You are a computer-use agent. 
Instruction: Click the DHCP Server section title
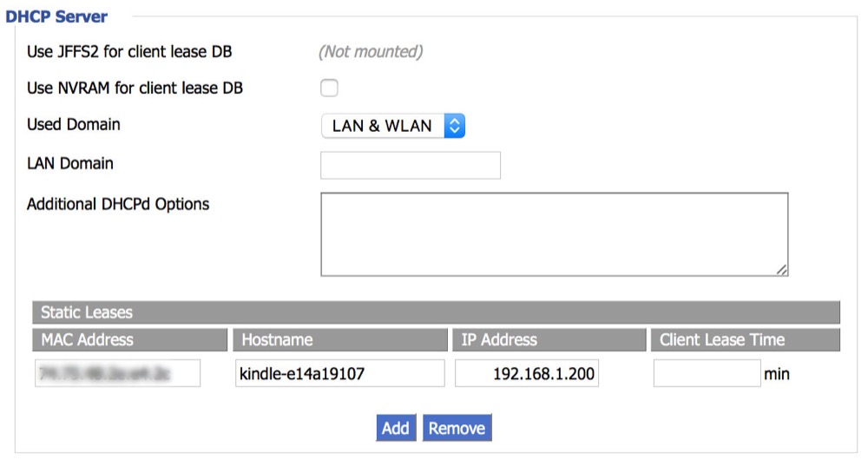(56, 16)
